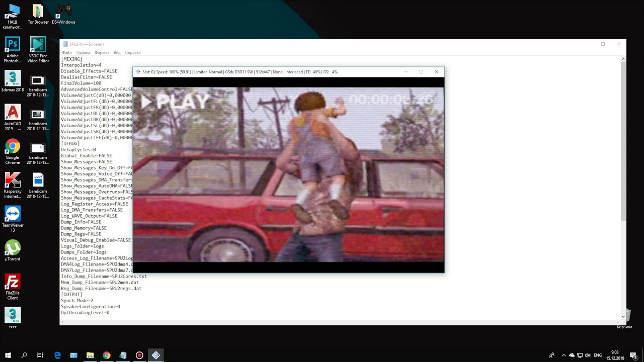Click the Logs_Folder=logs line

83,246
